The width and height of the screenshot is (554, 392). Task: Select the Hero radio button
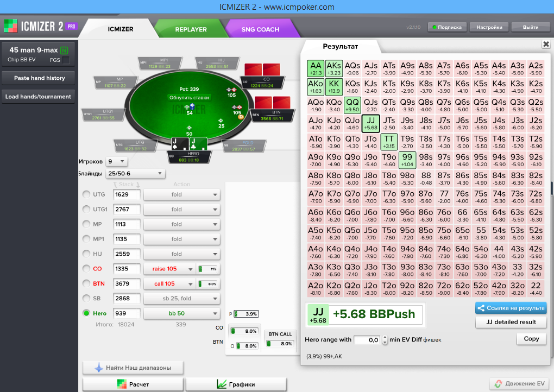(x=86, y=313)
